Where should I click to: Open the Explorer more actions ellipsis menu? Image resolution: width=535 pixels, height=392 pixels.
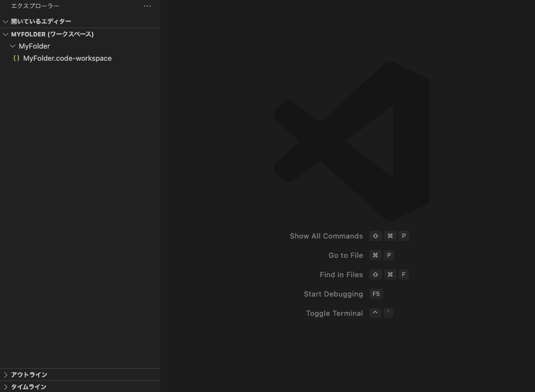tap(147, 6)
